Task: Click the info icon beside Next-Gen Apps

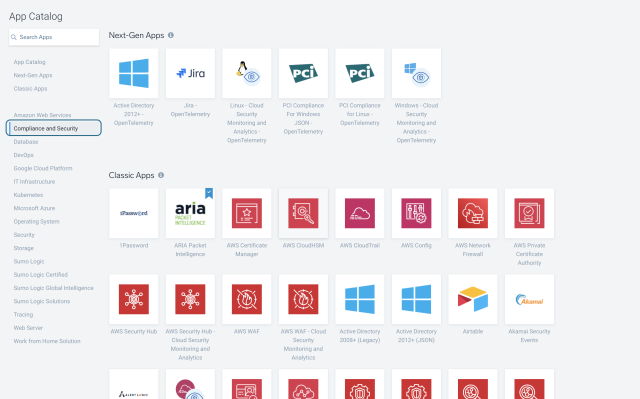Action: point(171,35)
